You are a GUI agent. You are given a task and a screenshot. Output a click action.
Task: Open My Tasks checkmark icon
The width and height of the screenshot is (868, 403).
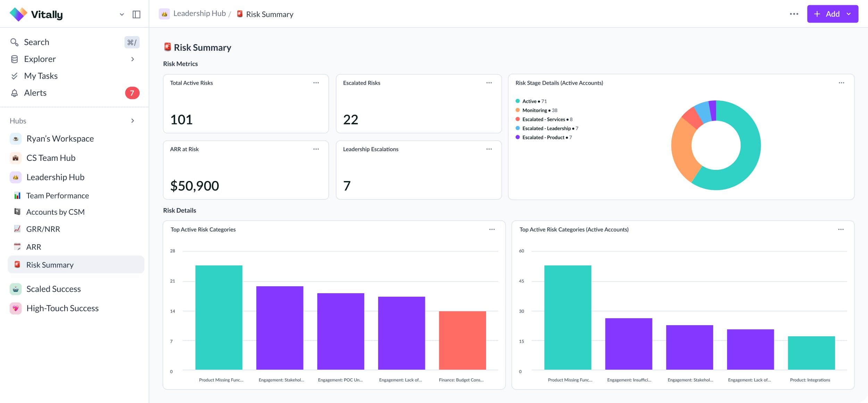[14, 76]
